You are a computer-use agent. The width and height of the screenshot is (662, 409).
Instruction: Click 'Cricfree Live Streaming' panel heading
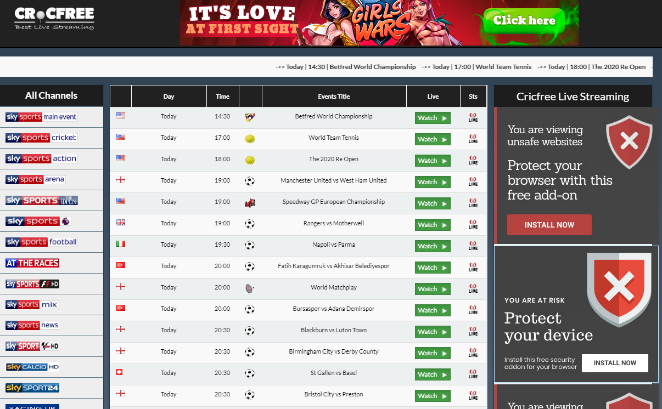[572, 97]
